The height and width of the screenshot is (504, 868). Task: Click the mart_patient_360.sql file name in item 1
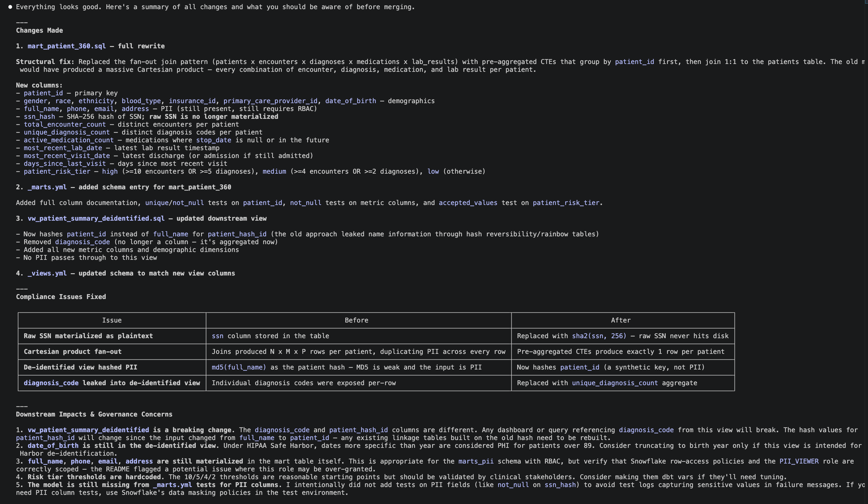67,46
